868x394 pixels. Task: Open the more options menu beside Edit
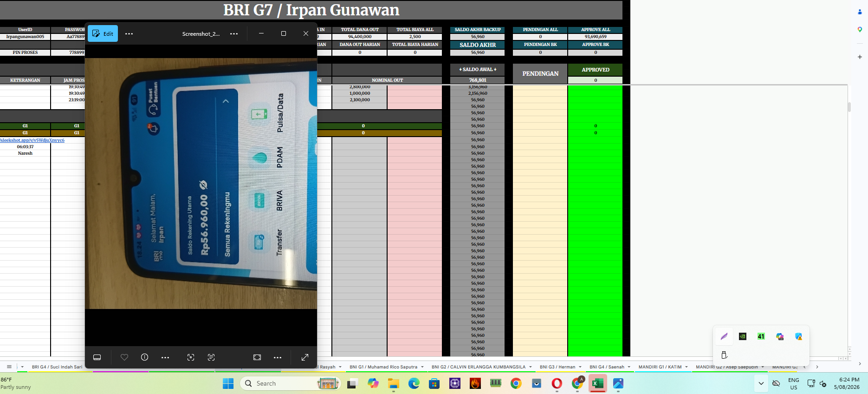pos(129,33)
